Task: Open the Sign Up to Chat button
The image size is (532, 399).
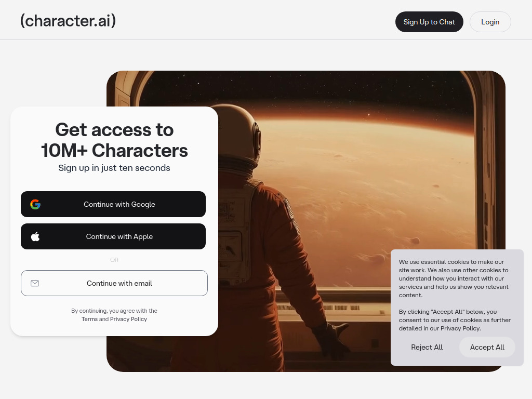Action: (x=429, y=22)
